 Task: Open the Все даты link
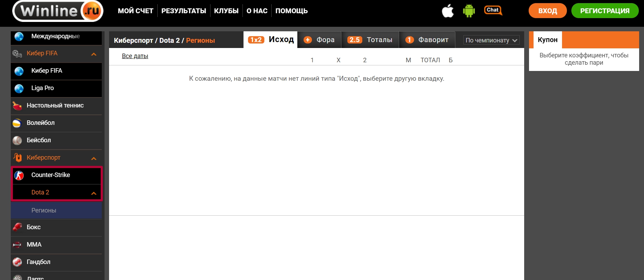tap(135, 56)
